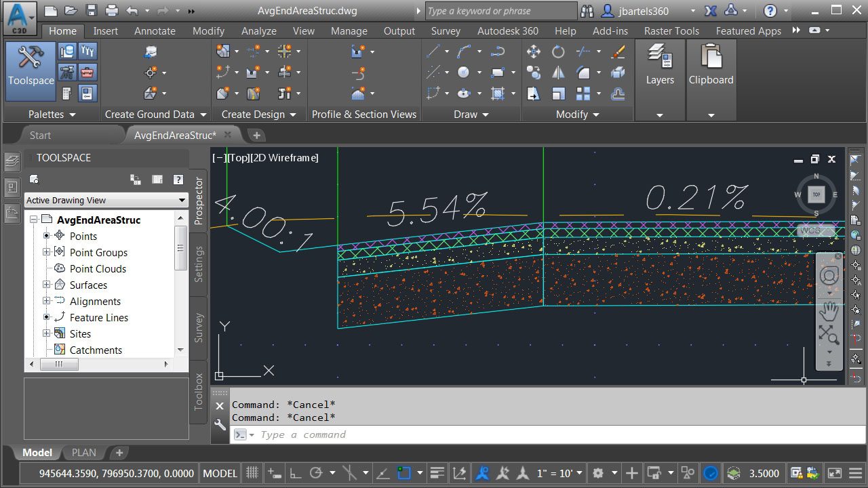Select the Rotate tool in Modify panel
868x488 pixels.
point(558,52)
